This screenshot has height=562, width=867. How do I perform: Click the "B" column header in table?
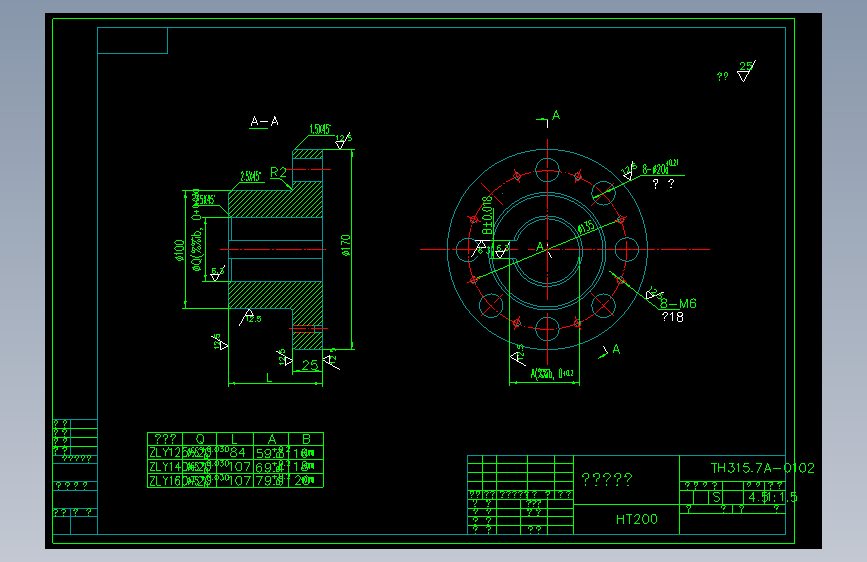click(306, 439)
